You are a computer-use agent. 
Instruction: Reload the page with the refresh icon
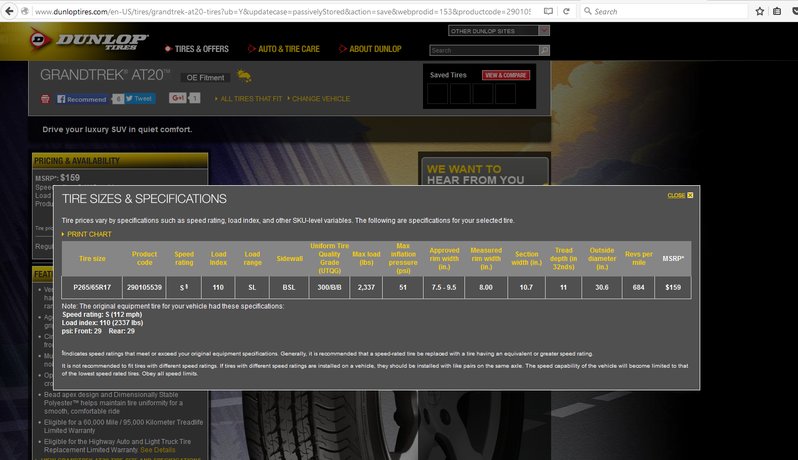(566, 11)
